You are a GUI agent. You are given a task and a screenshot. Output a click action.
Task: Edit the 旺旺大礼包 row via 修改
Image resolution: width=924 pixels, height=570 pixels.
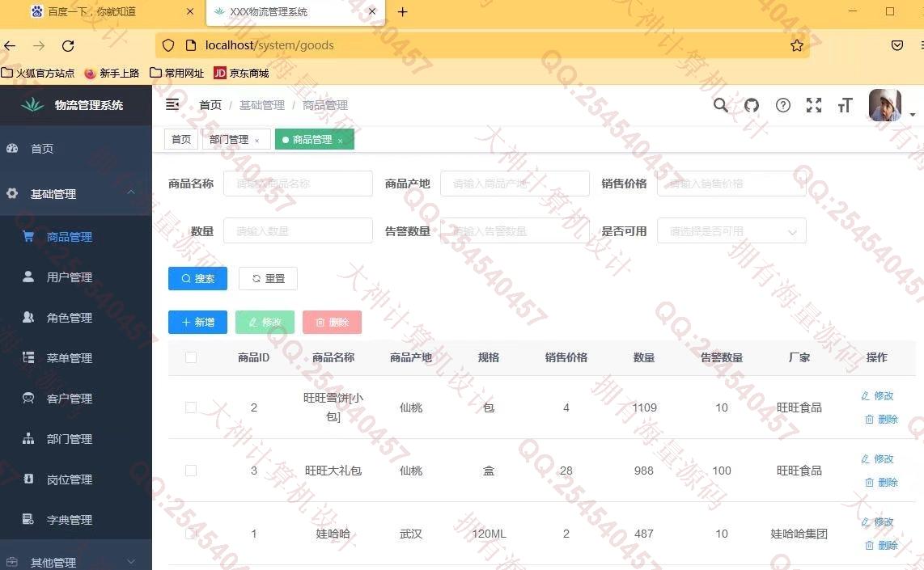pyautogui.click(x=877, y=458)
